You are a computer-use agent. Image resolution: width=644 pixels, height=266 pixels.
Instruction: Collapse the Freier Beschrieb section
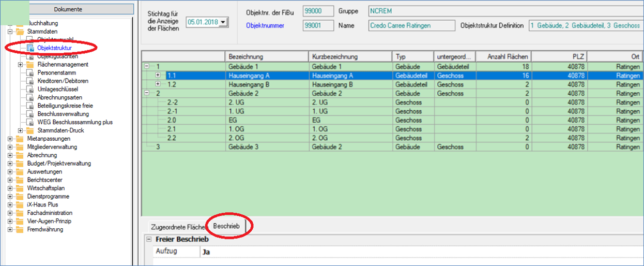click(149, 240)
